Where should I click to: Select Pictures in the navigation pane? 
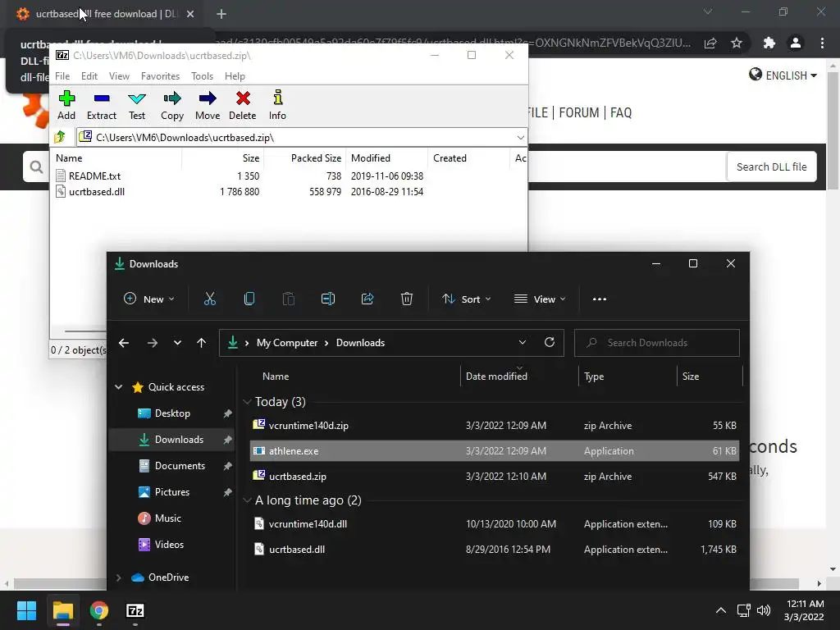[x=172, y=492]
